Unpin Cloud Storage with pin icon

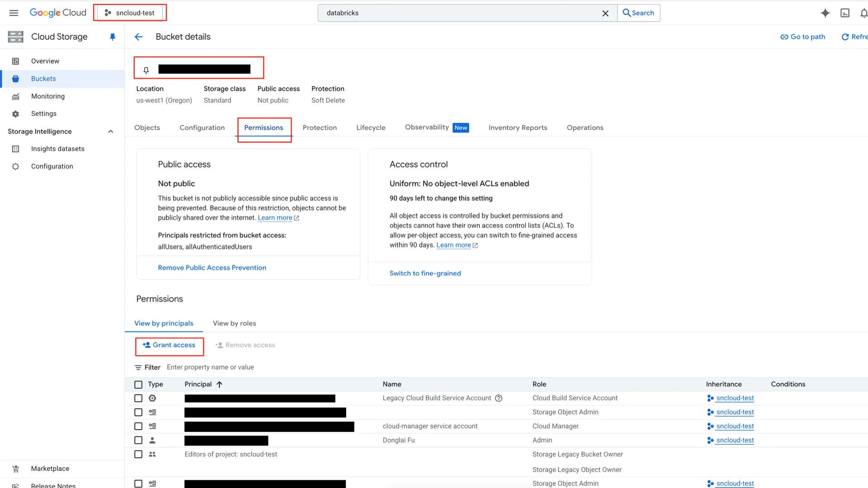(113, 37)
